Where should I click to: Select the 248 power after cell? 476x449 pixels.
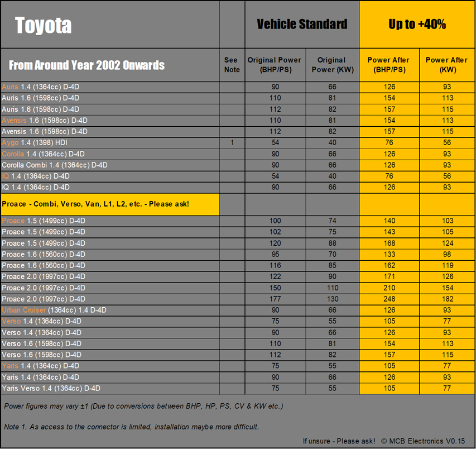pyautogui.click(x=390, y=299)
